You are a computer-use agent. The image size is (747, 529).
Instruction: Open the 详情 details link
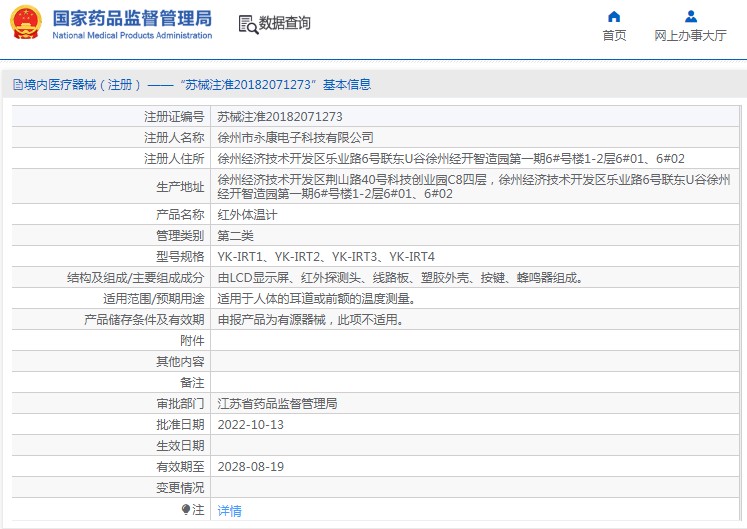(229, 510)
